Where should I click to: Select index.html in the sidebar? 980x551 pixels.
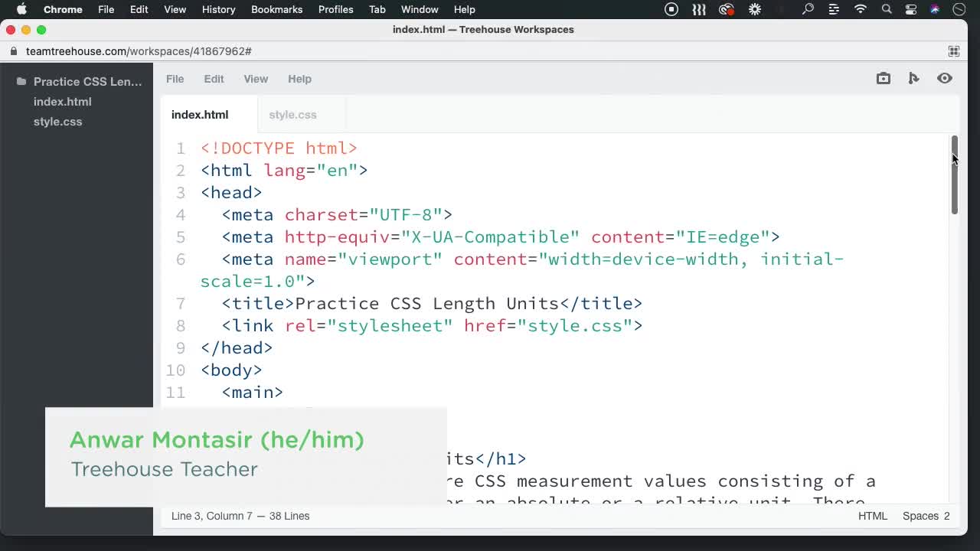[62, 101]
